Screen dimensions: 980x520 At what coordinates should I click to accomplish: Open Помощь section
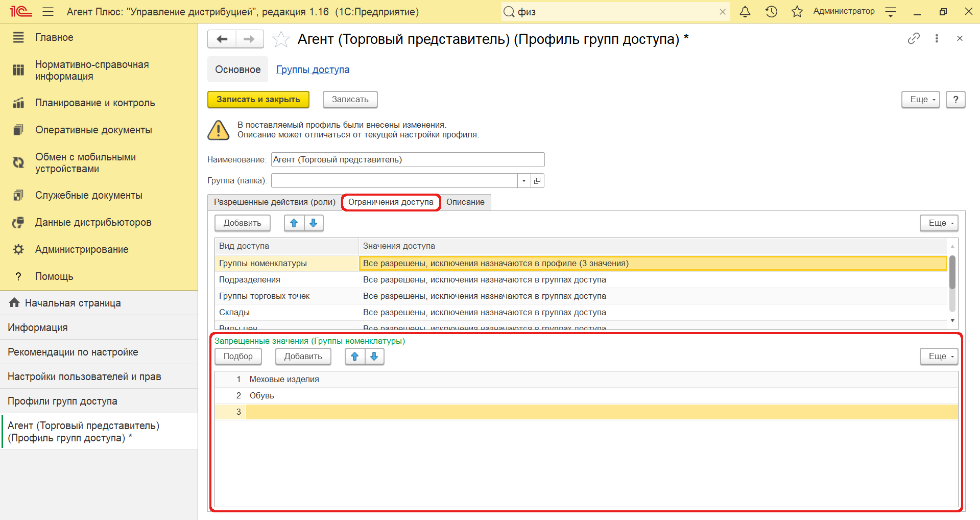[54, 276]
